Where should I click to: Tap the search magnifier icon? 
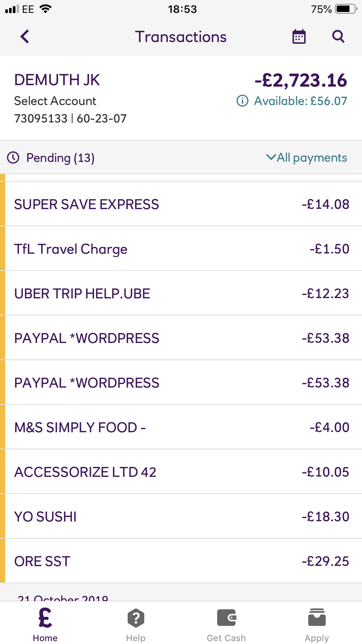pos(338,37)
